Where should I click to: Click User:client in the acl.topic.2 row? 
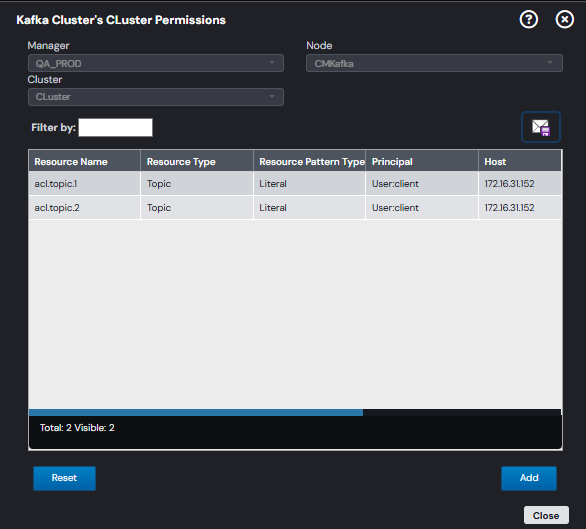[x=422, y=207]
